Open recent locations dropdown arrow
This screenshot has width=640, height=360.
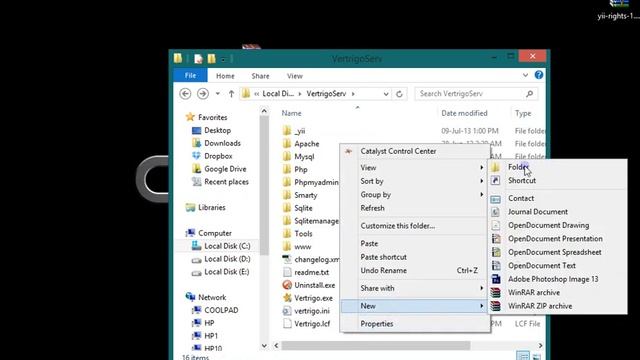pos(218,94)
